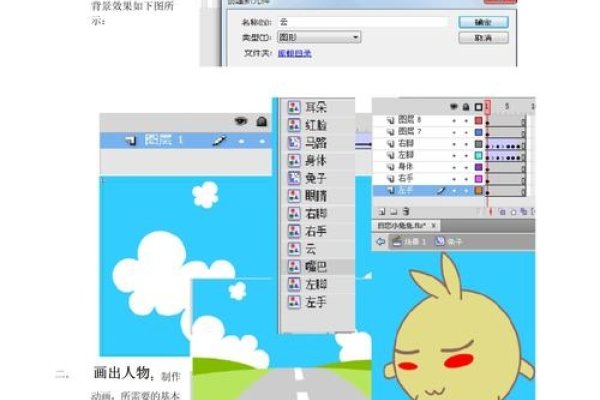Click the 名称 input field containing 云
This screenshot has width=600, height=400.
point(362,22)
